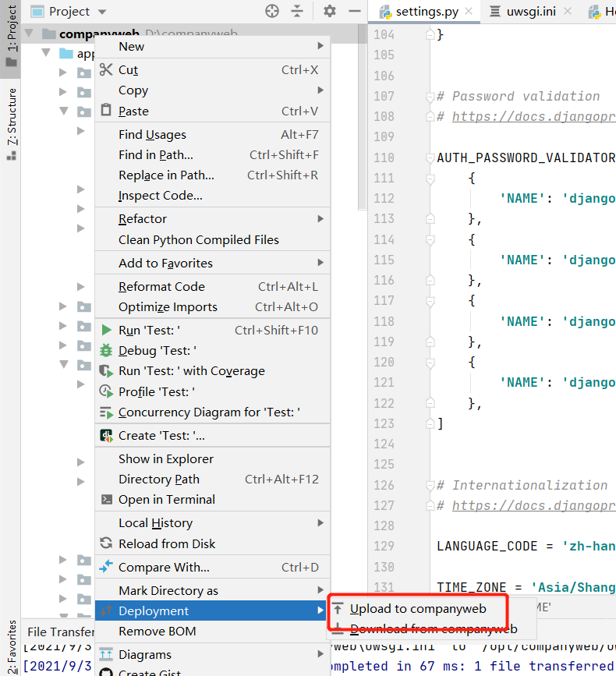Open the Project view dropdown
The height and width of the screenshot is (676, 616).
pyautogui.click(x=102, y=12)
